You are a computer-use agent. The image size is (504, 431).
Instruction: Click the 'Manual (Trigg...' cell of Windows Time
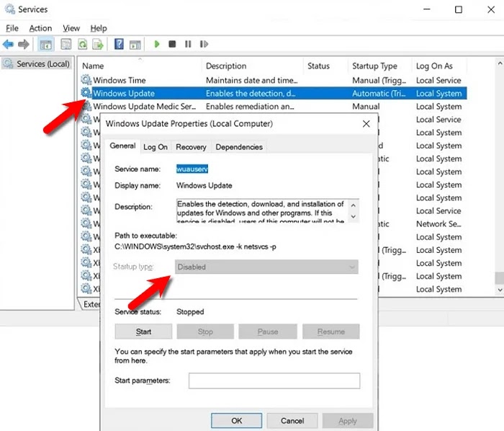pos(379,80)
